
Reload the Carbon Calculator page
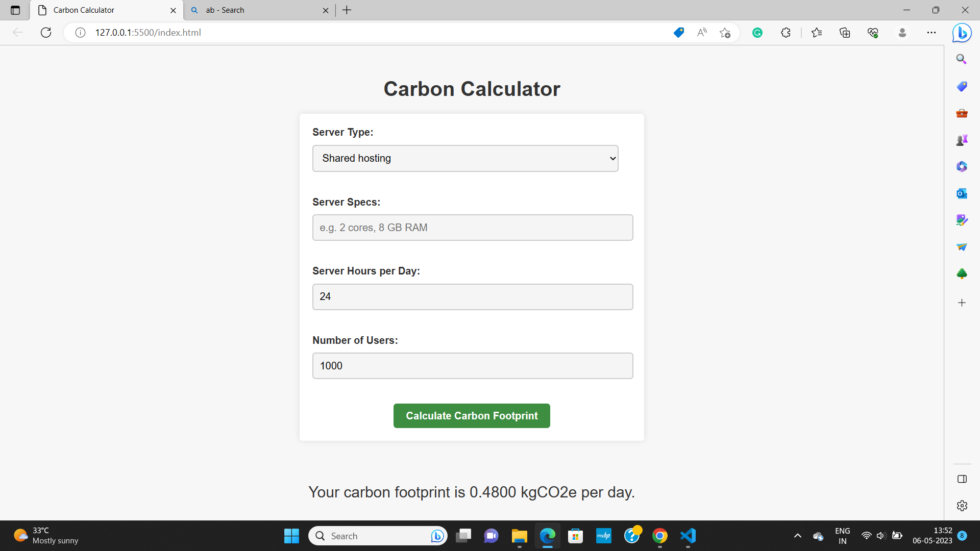click(45, 32)
